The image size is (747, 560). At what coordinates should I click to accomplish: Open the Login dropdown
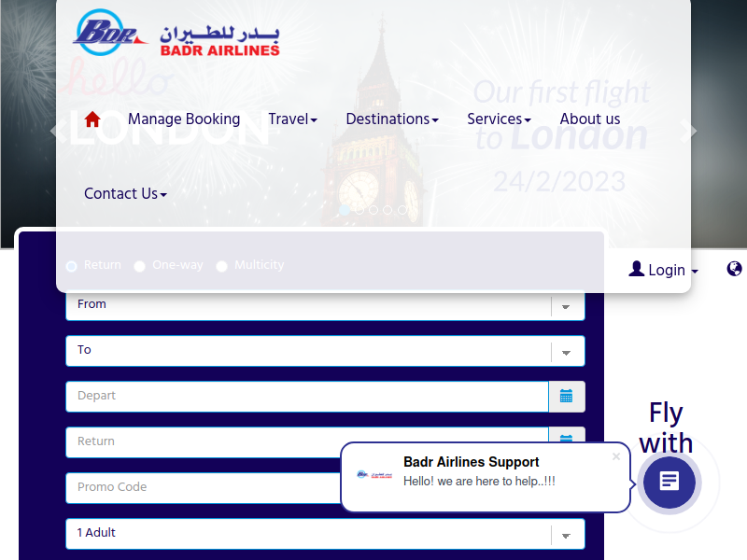[x=663, y=270]
